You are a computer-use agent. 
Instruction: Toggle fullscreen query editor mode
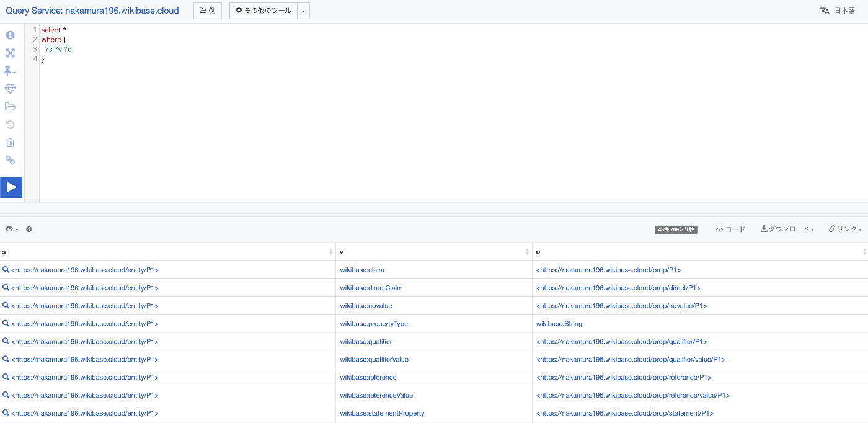[10, 53]
